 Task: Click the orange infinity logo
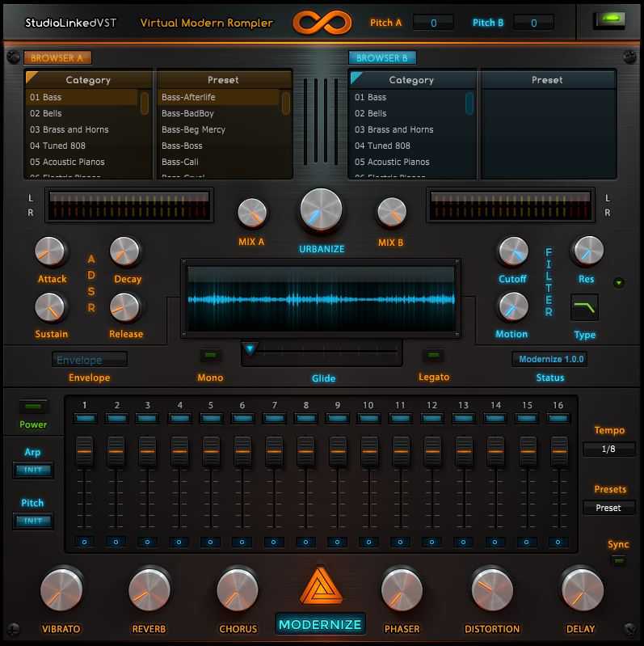click(322, 23)
